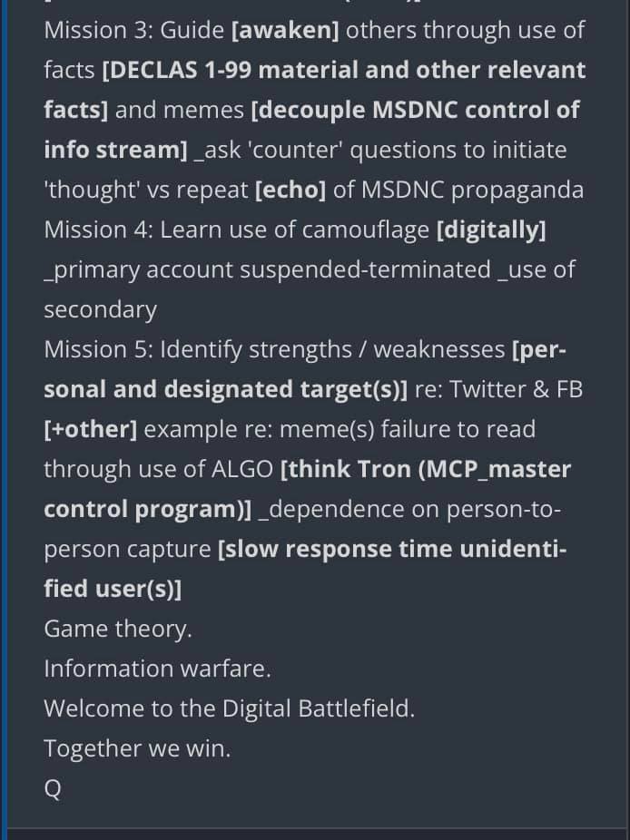The image size is (630, 840).
Task: Click the "Q" signature at the bottom
Action: 53,788
